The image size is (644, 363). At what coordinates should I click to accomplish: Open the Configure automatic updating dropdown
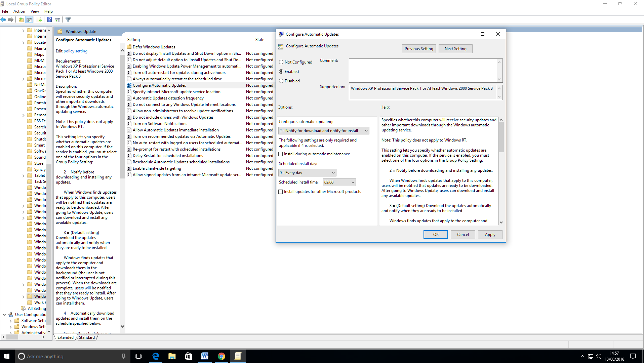point(324,131)
